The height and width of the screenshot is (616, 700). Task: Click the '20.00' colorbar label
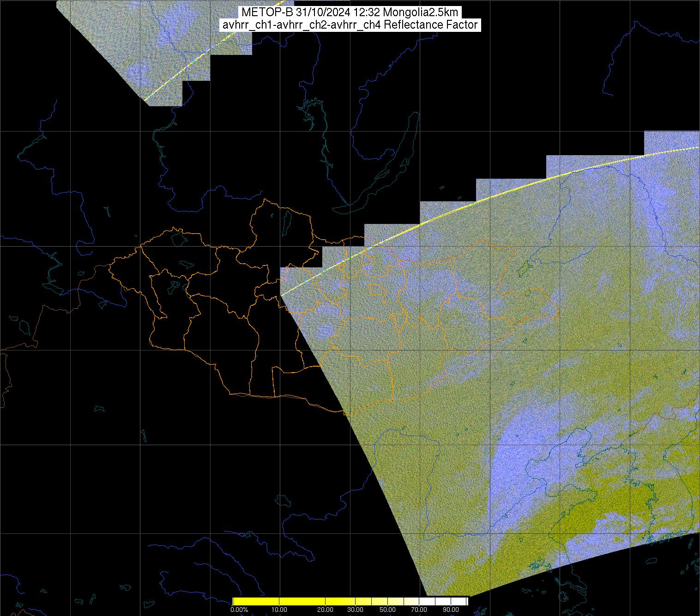click(326, 610)
